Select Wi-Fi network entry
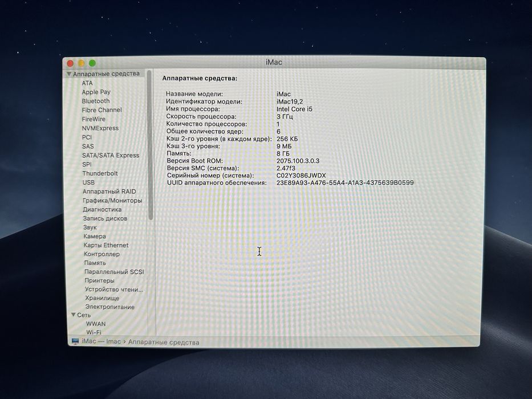 94,332
